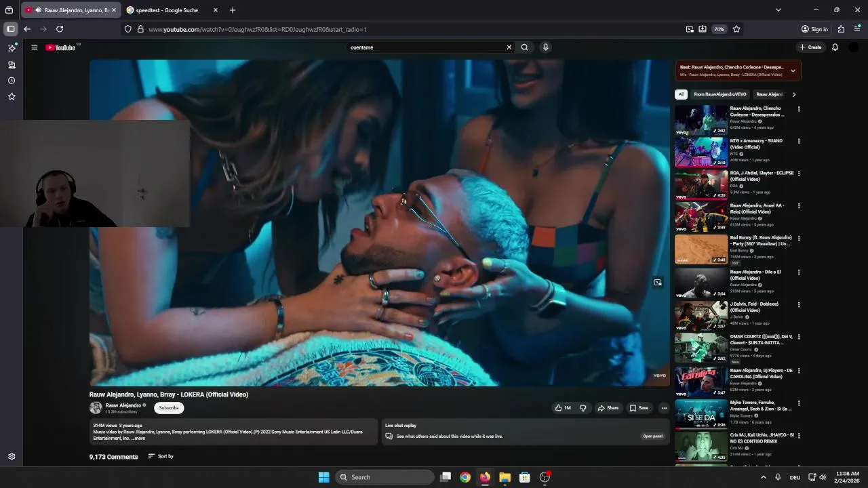This screenshot has height=488, width=868.
Task: Open the sidebar AI chatbot sparkle icon
Action: point(12,48)
